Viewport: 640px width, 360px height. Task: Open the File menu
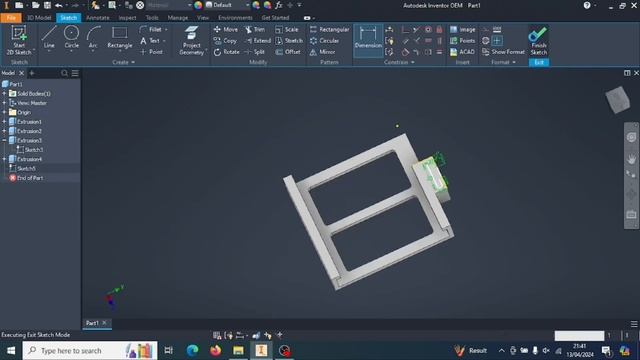click(x=11, y=18)
